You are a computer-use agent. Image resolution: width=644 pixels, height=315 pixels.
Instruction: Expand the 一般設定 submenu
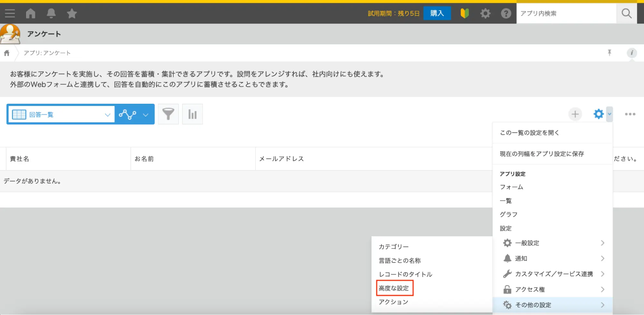pyautogui.click(x=553, y=243)
